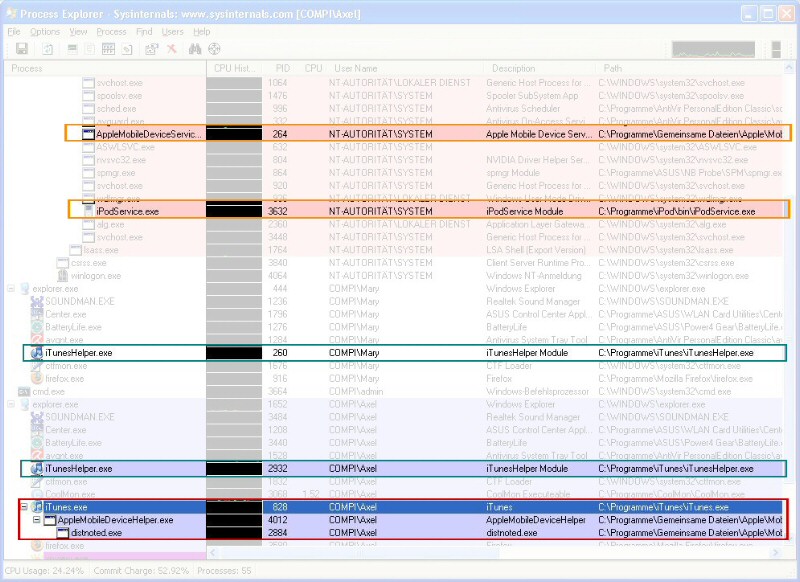Click the View DLLs toolbar icon
Screen dimensions: 800x582
click(x=127, y=49)
